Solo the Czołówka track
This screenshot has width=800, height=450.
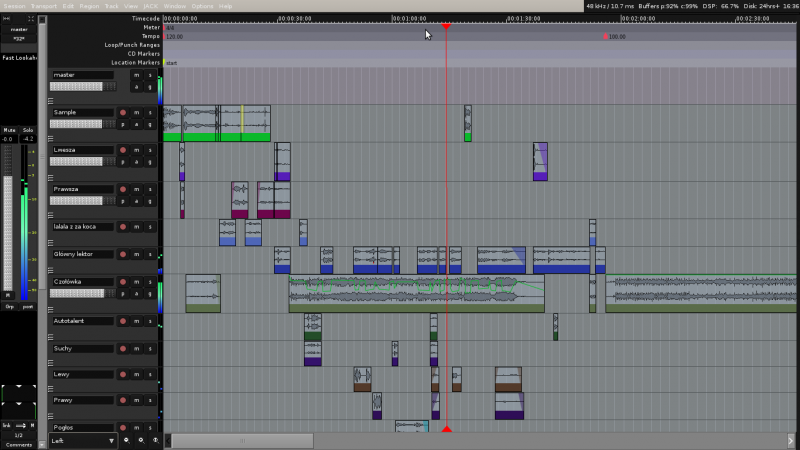150,282
